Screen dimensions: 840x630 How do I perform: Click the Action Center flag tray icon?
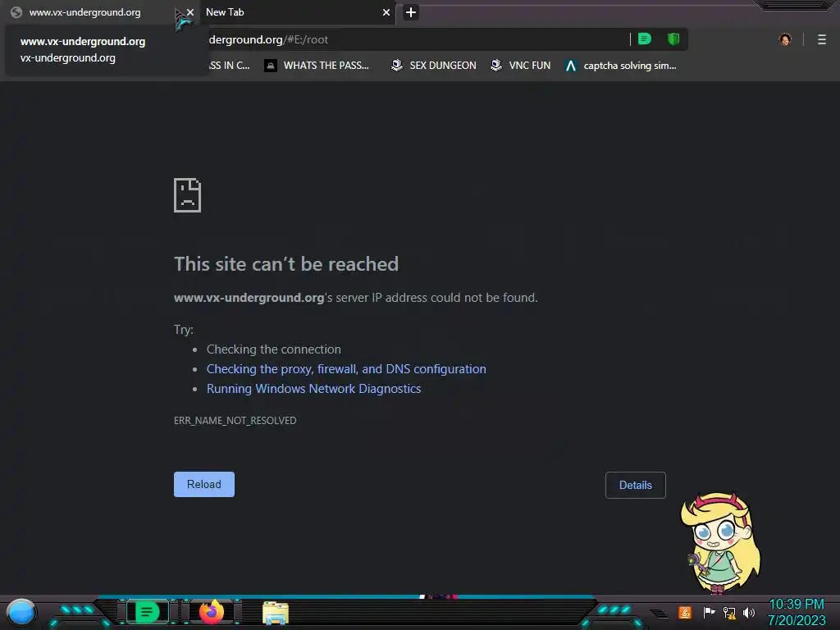[709, 612]
